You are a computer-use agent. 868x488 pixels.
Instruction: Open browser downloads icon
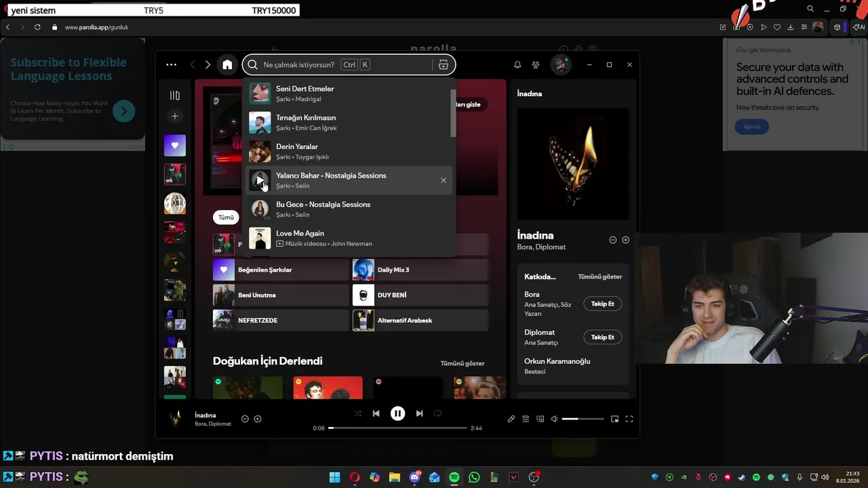click(791, 27)
